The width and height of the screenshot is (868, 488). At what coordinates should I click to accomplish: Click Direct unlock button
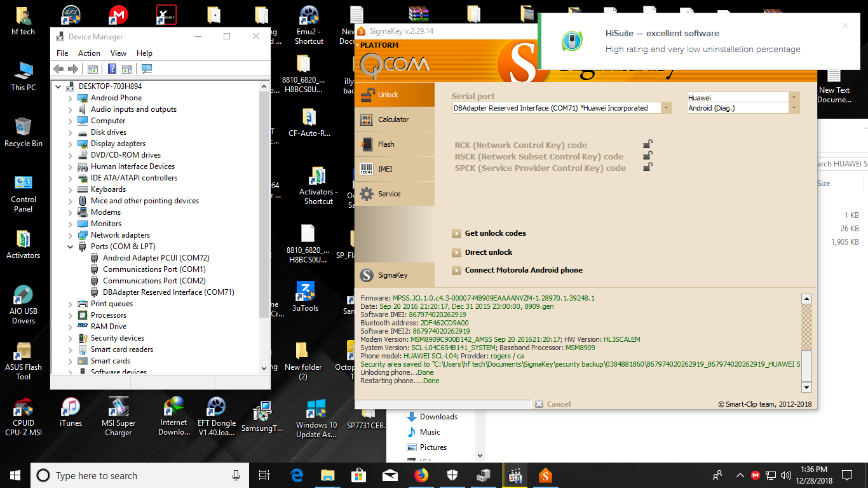coord(482,252)
